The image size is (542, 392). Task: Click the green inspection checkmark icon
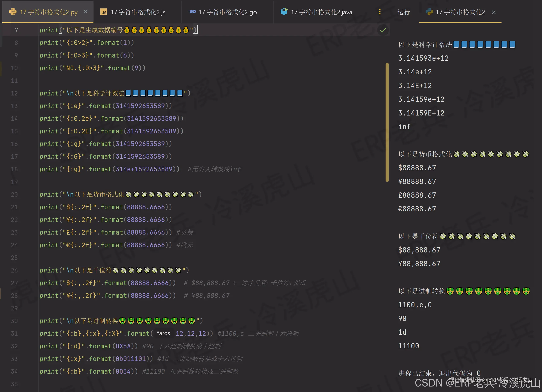tap(383, 30)
